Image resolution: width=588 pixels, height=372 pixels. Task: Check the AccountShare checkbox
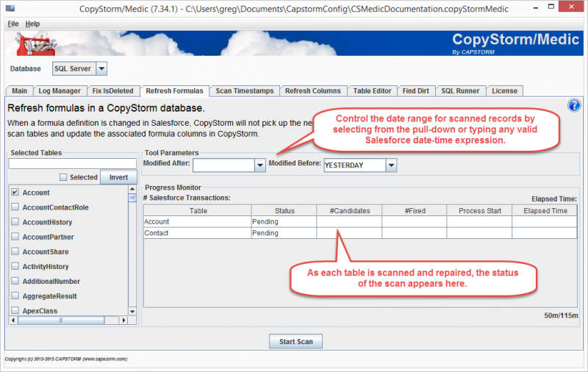click(15, 251)
